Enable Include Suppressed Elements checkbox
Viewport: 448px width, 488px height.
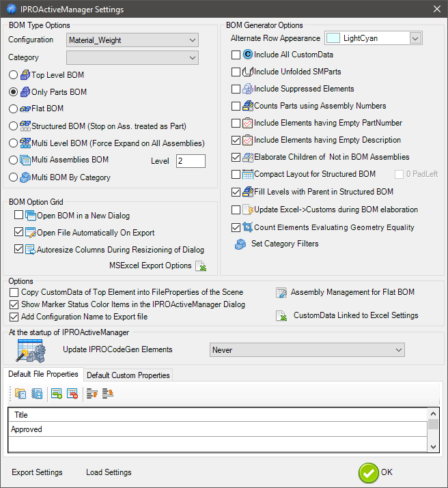tap(236, 89)
